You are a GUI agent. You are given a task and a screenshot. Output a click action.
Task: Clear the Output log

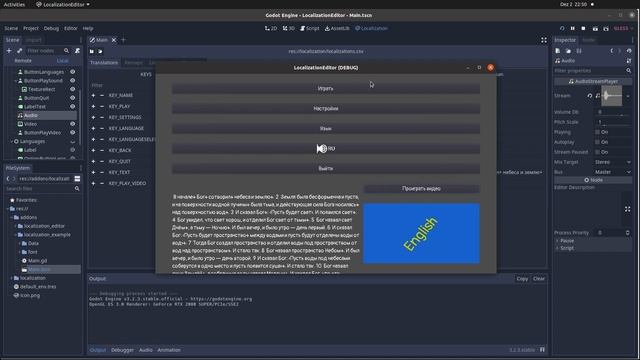(x=539, y=279)
